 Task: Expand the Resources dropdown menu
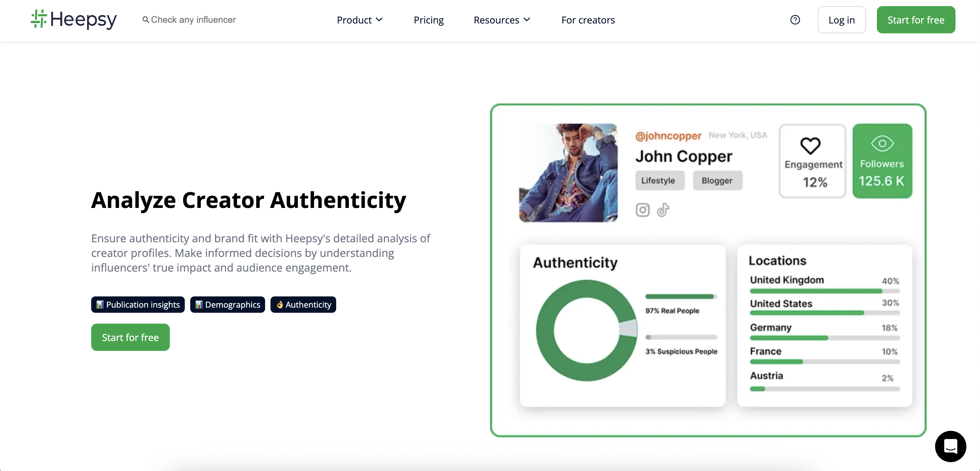[x=502, y=20]
